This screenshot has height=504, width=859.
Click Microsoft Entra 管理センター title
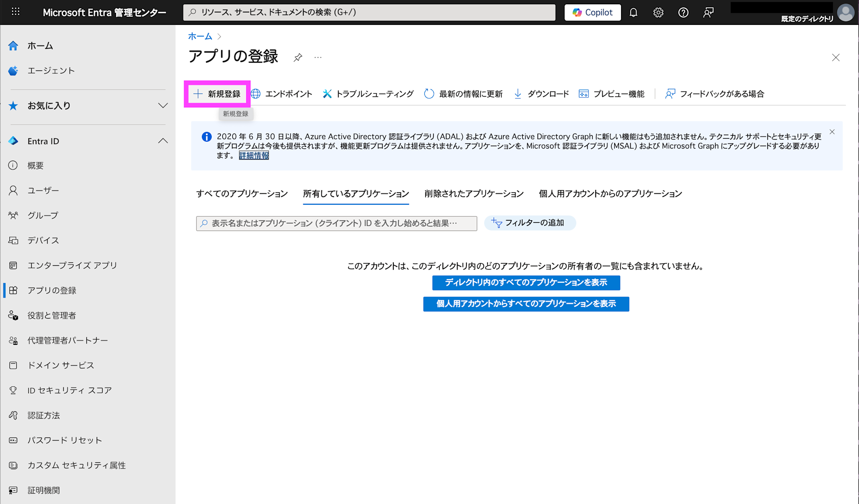pos(104,12)
